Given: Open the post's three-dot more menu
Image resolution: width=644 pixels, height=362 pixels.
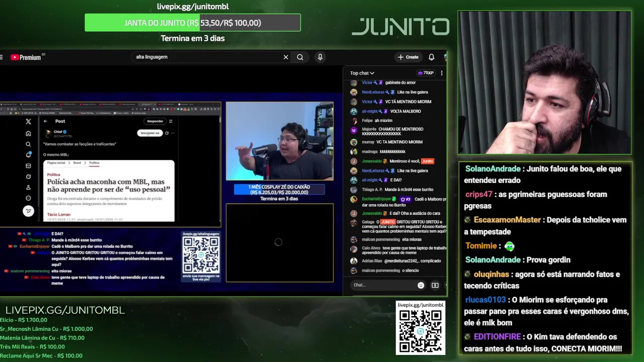Looking at the screenshot, I should (173, 133).
